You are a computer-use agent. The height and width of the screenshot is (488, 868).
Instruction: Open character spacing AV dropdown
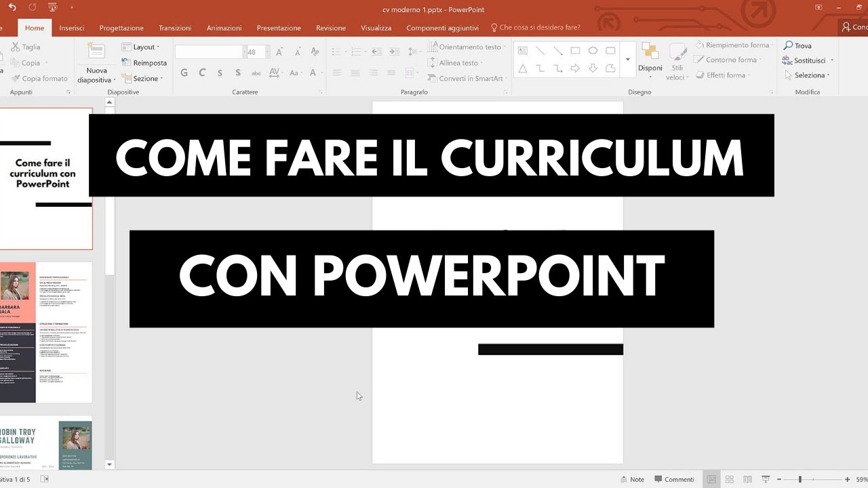[x=275, y=73]
